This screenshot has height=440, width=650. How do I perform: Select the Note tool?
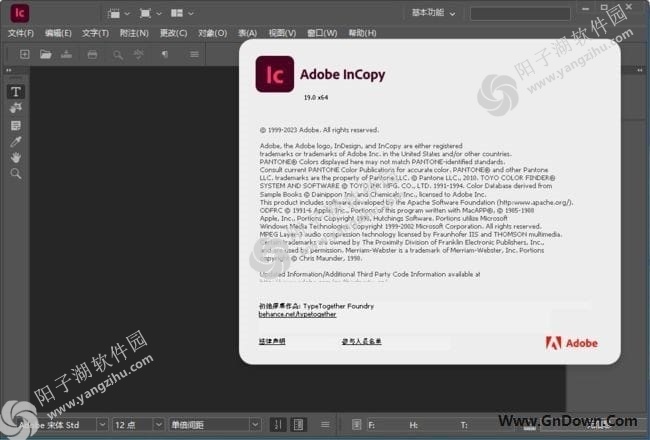click(x=16, y=125)
